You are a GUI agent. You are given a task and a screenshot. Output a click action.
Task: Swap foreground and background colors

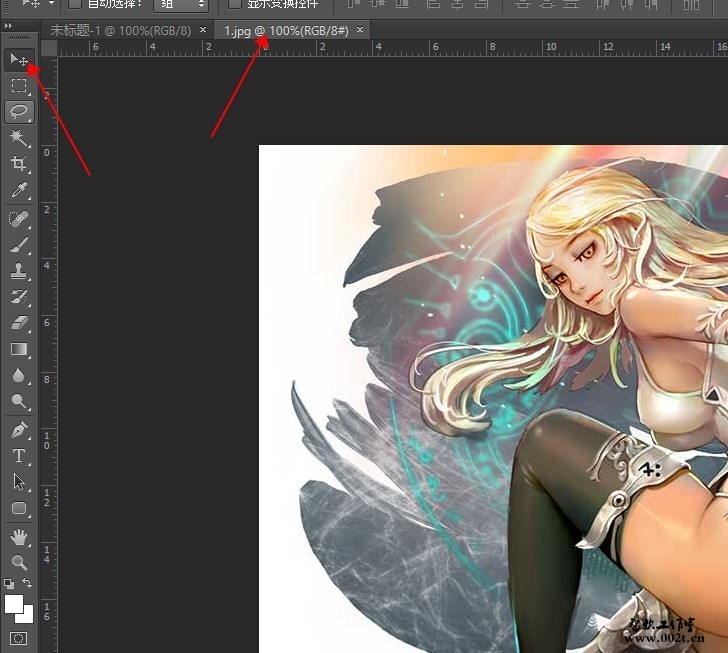pos(27,583)
